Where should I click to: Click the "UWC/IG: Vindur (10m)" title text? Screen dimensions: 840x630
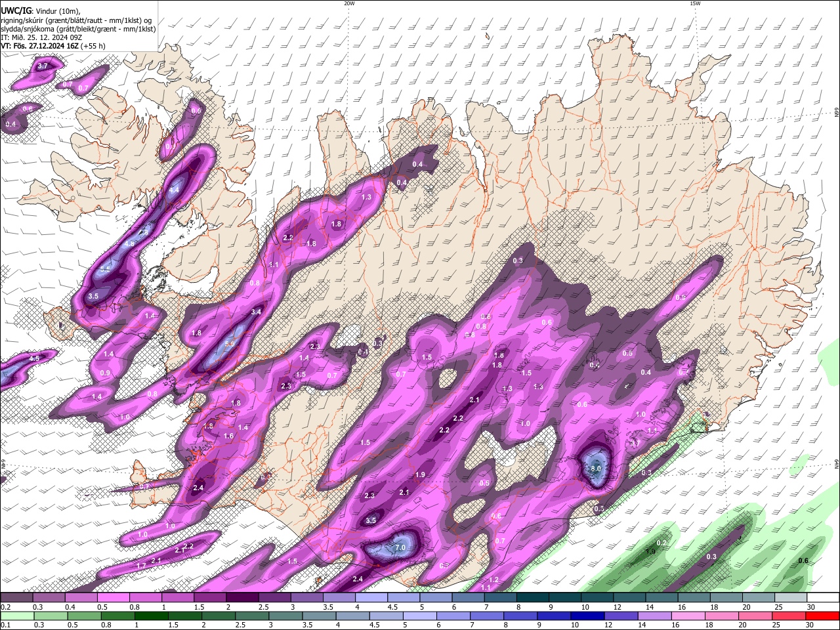[40, 10]
